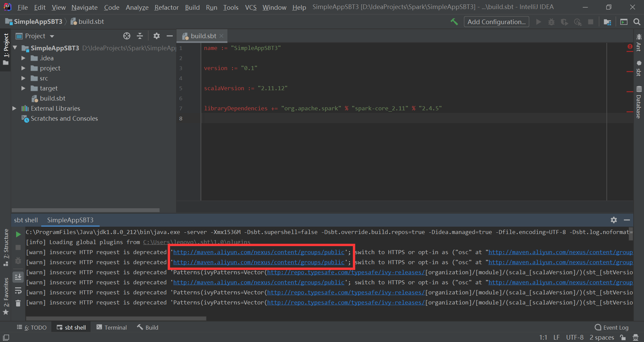Switch to the Terminal tab
Viewport: 644px width, 342px height.
coord(112,328)
